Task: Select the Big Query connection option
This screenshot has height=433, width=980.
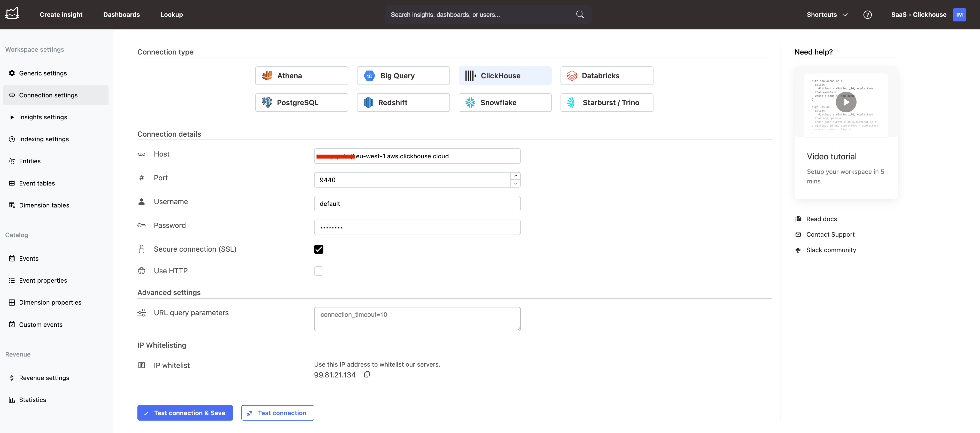Action: coord(403,76)
